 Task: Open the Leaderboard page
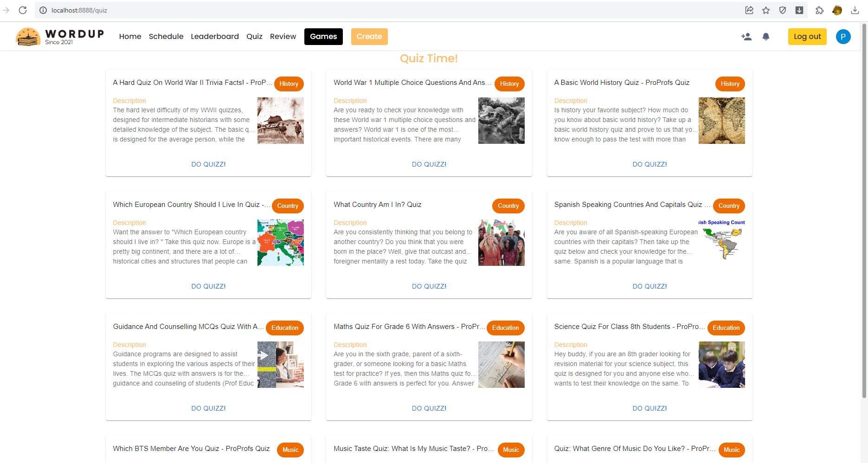pos(215,37)
